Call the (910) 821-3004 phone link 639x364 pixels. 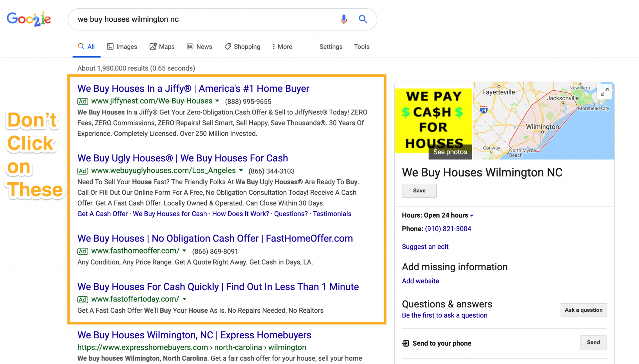point(448,229)
